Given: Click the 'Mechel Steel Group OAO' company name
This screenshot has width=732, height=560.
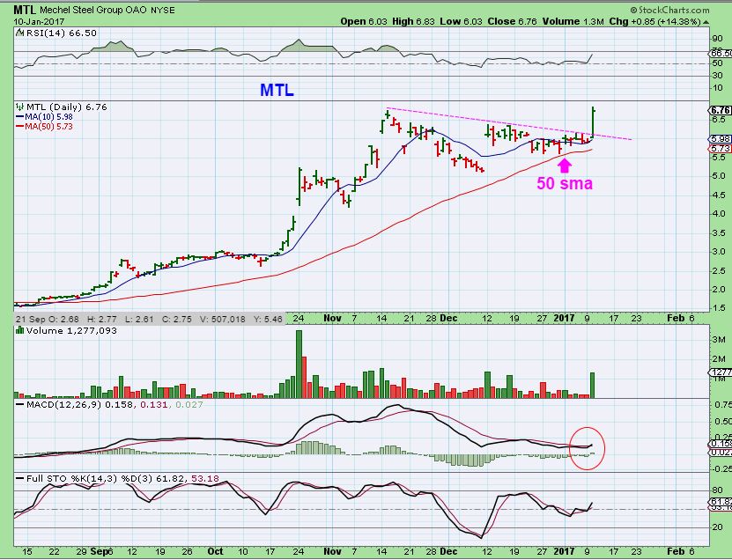Looking at the screenshot, I should [x=94, y=11].
